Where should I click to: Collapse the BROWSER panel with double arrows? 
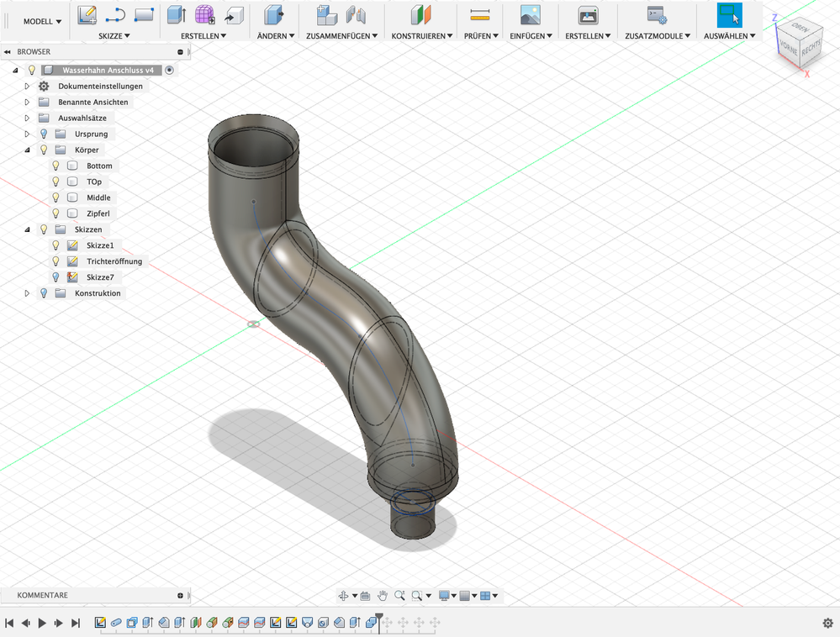[8, 52]
